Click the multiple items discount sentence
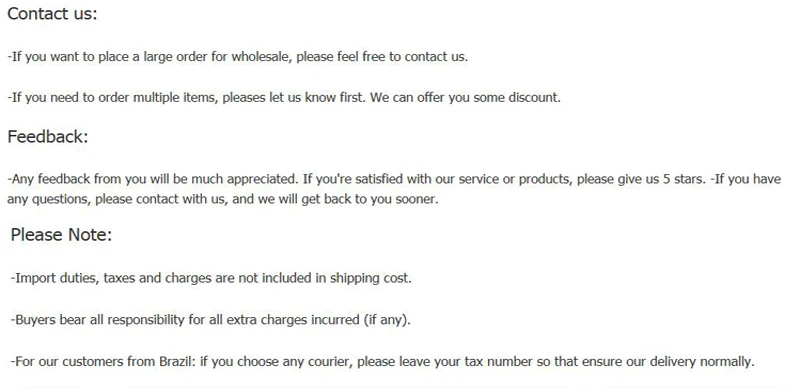Image resolution: width=800 pixels, height=388 pixels. 284,98
